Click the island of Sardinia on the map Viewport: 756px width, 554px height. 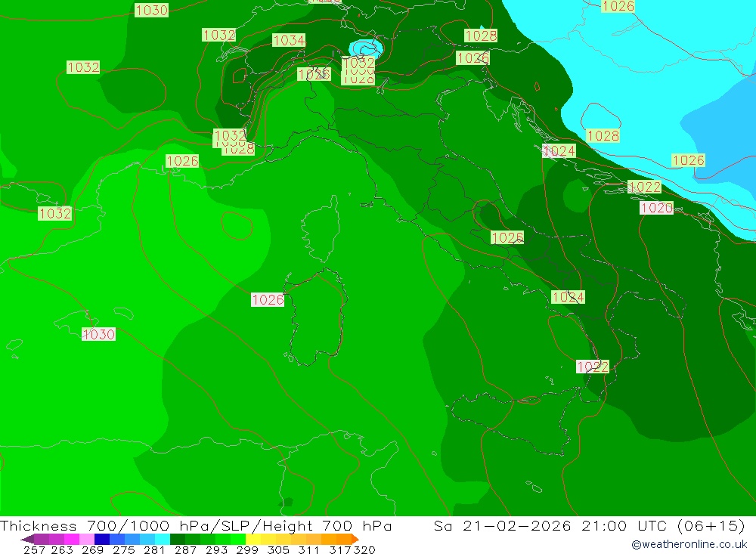[x=316, y=318]
